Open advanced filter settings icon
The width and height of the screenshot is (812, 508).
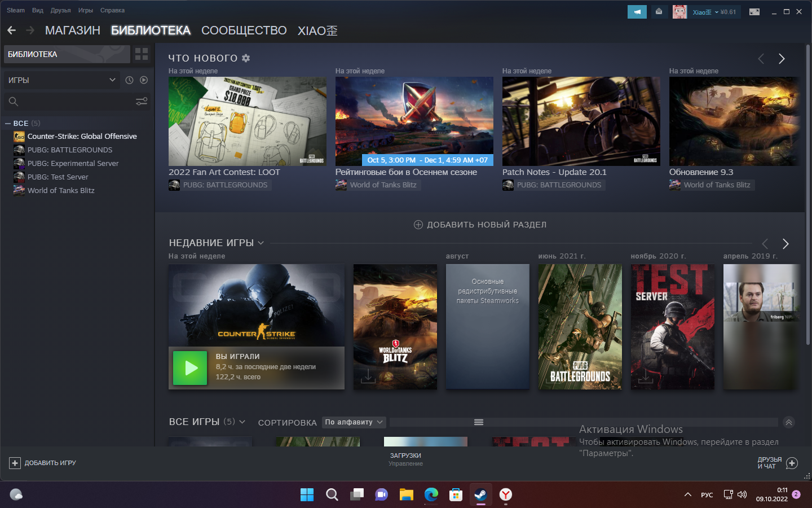(142, 101)
